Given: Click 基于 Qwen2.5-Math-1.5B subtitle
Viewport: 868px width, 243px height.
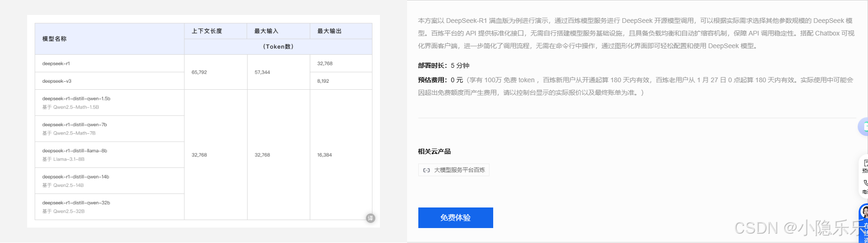Looking at the screenshot, I should pyautogui.click(x=71, y=107).
